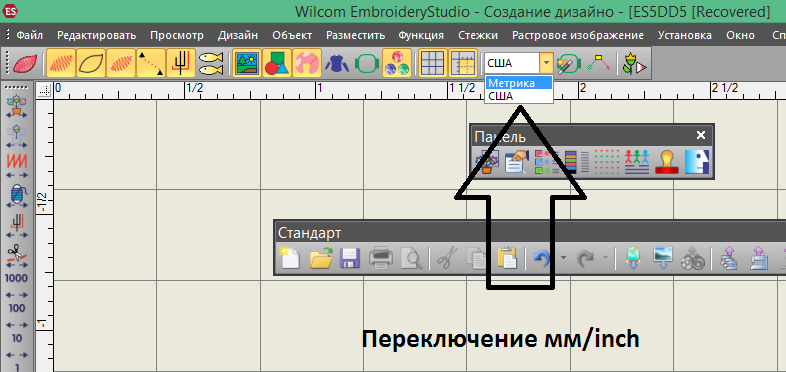Viewport: 786px width, 372px height.
Task: Click the hoop display icon
Action: [367, 63]
